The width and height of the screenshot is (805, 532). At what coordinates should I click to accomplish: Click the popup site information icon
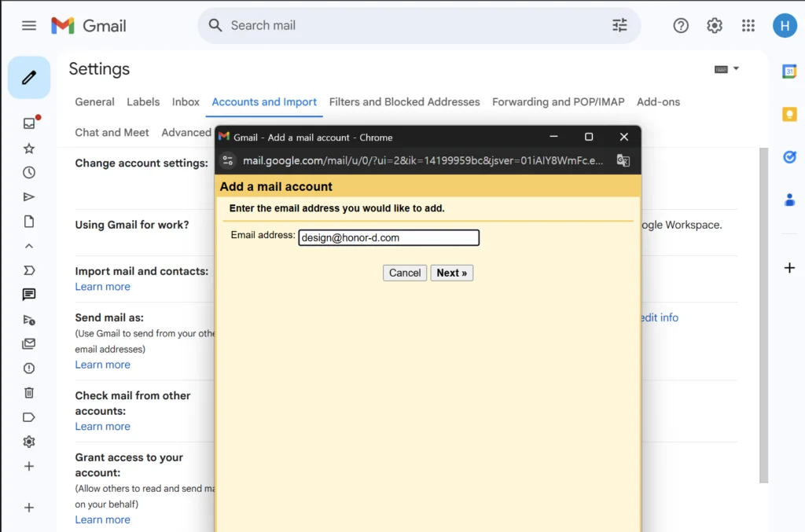point(227,160)
